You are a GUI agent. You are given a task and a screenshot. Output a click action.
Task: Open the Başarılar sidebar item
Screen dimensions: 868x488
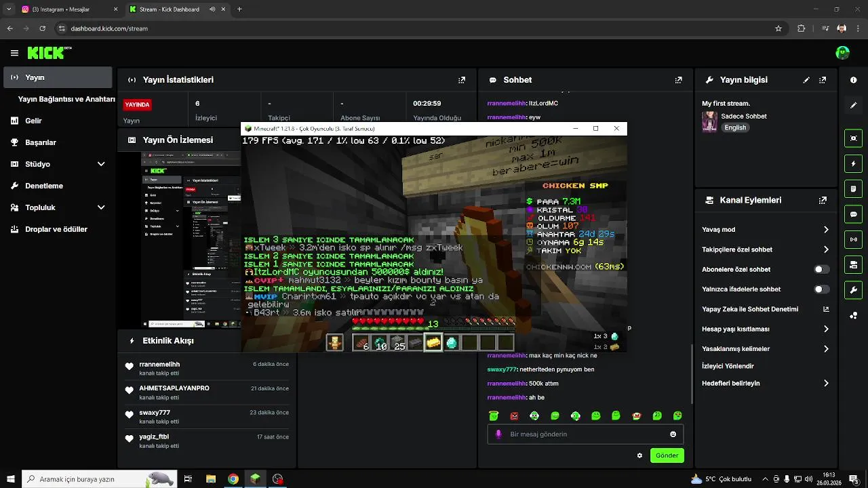58,142
